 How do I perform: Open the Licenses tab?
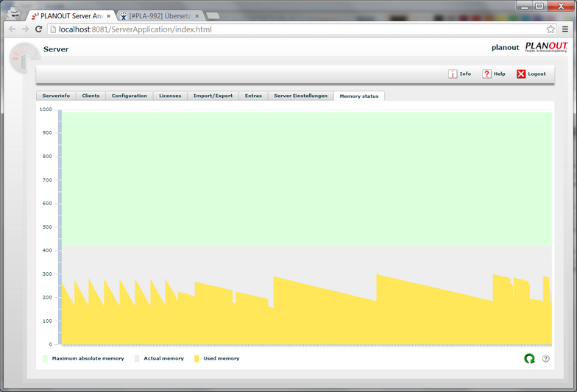tap(170, 96)
